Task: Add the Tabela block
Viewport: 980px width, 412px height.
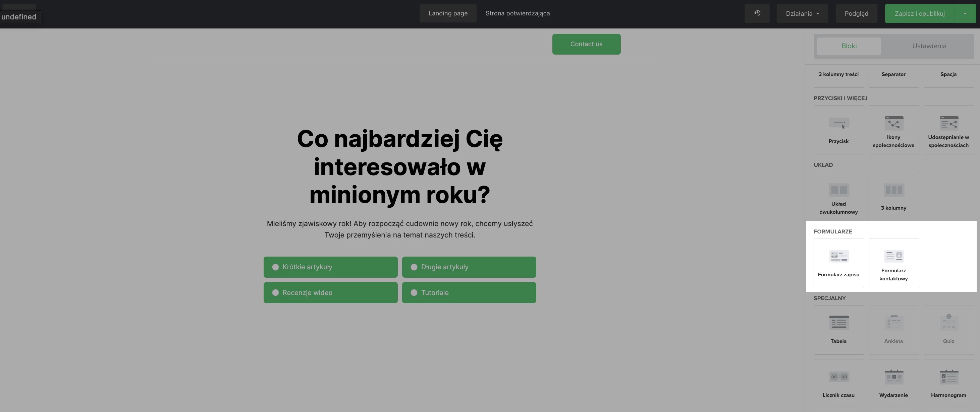Action: (x=838, y=330)
